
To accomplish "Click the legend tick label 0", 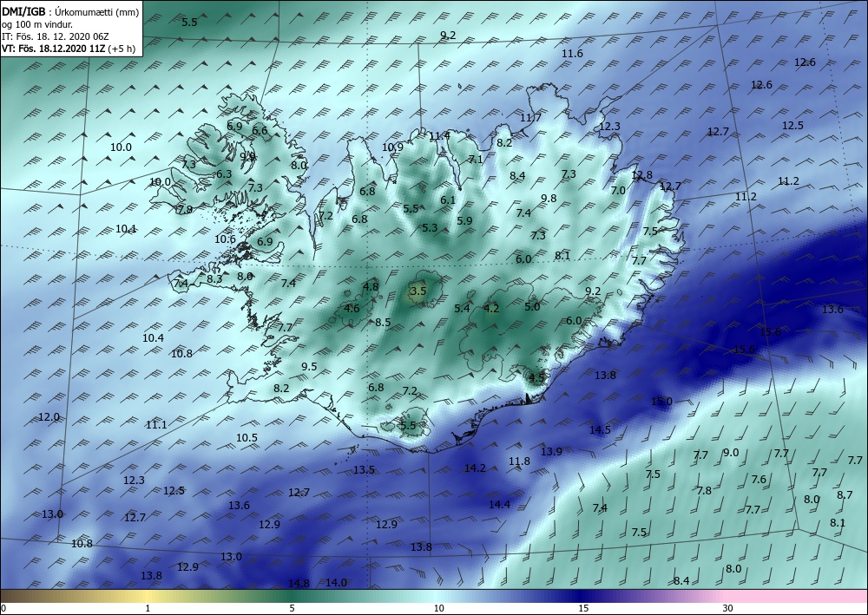I will (3, 608).
